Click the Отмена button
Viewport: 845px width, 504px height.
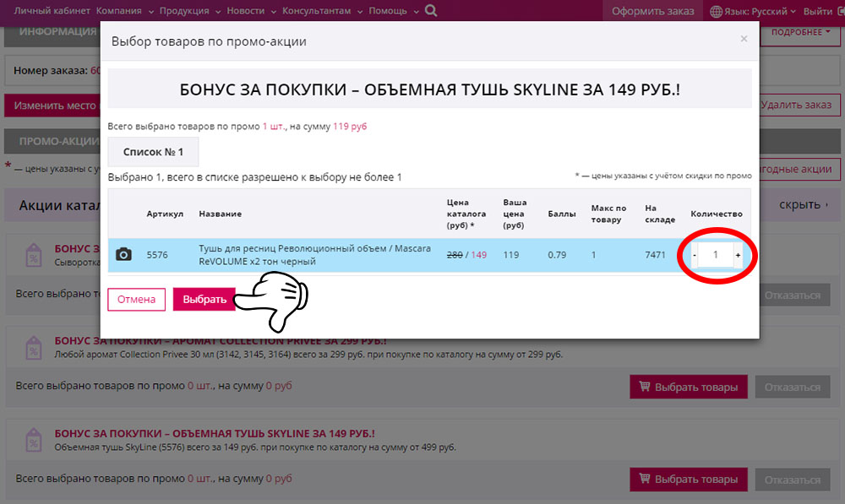(136, 300)
